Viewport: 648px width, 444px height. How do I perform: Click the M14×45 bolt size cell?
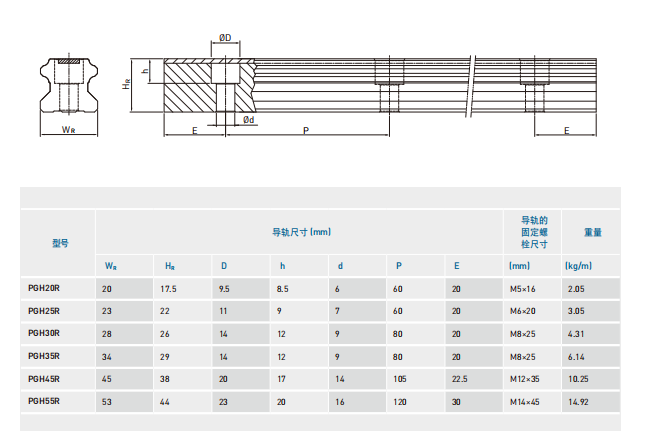tap(524, 402)
